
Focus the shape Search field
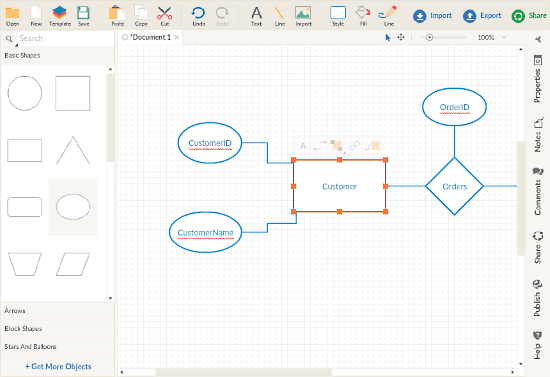(65, 38)
